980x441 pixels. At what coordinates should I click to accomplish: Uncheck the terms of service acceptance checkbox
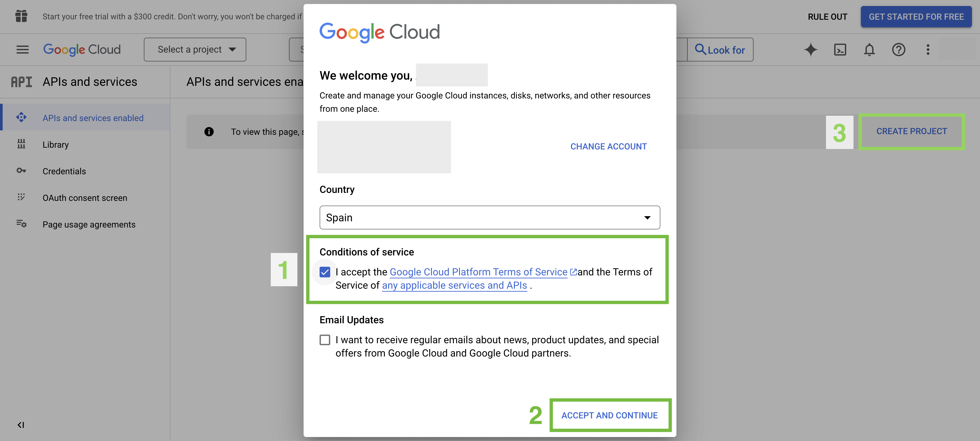pos(325,272)
